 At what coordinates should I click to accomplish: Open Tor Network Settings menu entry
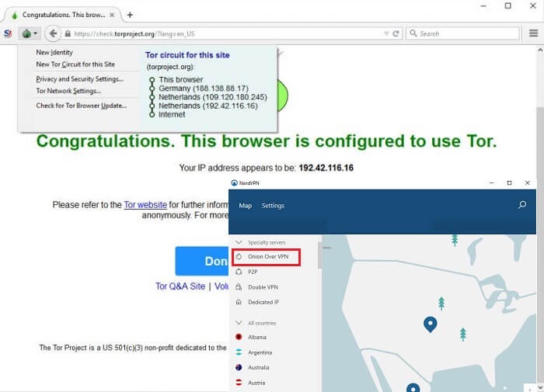click(x=68, y=91)
